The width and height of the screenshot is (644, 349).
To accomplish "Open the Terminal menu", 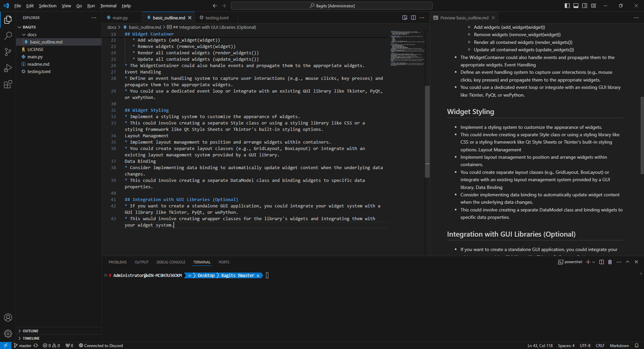I will pyautogui.click(x=108, y=6).
